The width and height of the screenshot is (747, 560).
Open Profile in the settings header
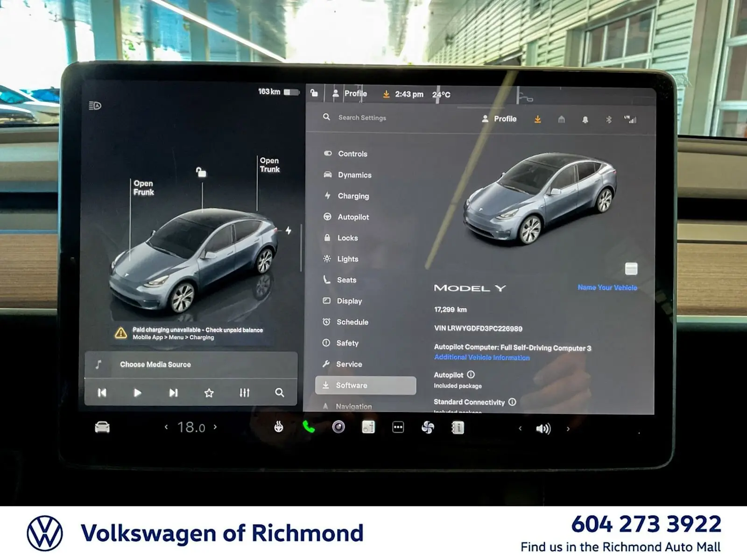click(x=499, y=119)
